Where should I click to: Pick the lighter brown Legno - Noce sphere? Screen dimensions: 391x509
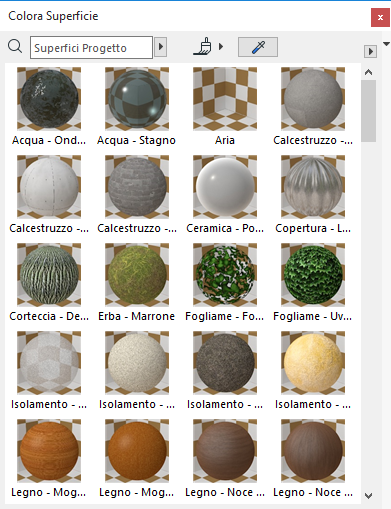(x=225, y=451)
